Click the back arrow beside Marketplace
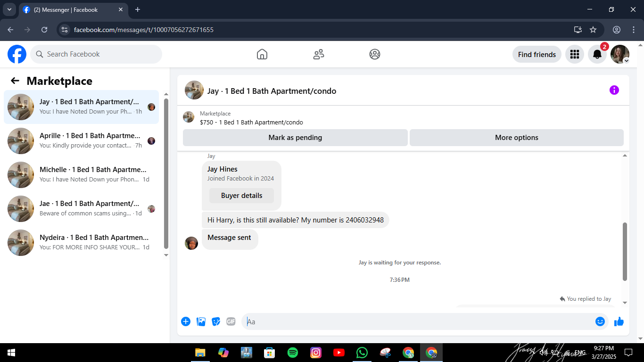The height and width of the screenshot is (362, 644). [x=15, y=81]
